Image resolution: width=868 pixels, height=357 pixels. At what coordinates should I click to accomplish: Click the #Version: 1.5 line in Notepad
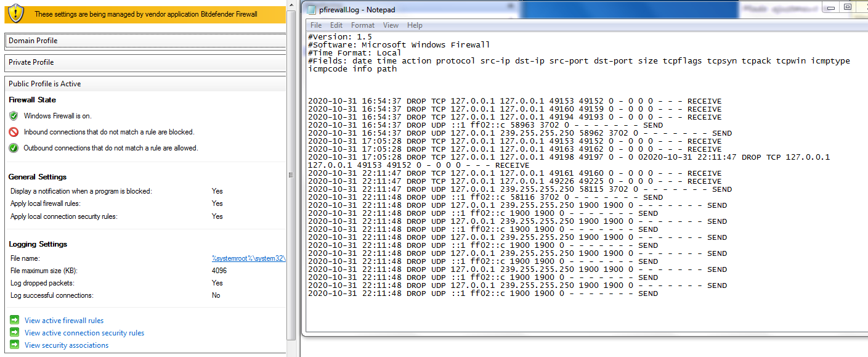(339, 37)
